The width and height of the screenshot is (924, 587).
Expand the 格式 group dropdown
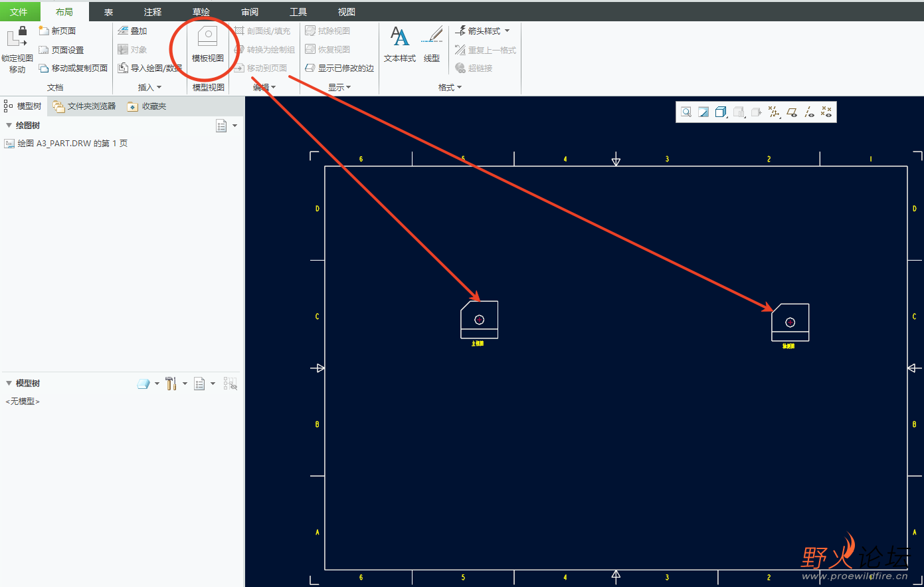pyautogui.click(x=450, y=87)
